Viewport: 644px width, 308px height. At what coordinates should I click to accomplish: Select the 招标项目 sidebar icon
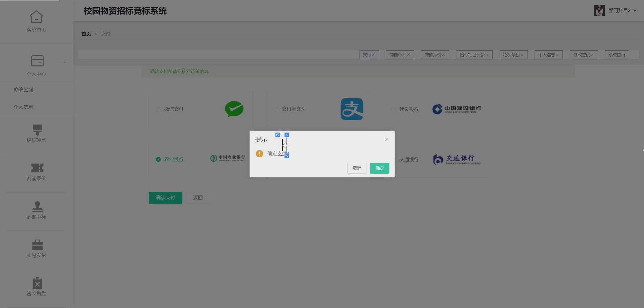tap(37, 130)
